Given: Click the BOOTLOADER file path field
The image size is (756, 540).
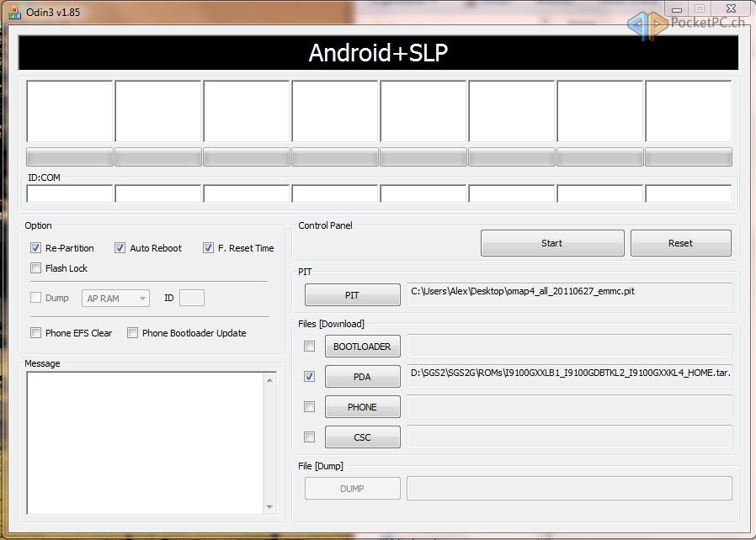Looking at the screenshot, I should click(x=569, y=346).
